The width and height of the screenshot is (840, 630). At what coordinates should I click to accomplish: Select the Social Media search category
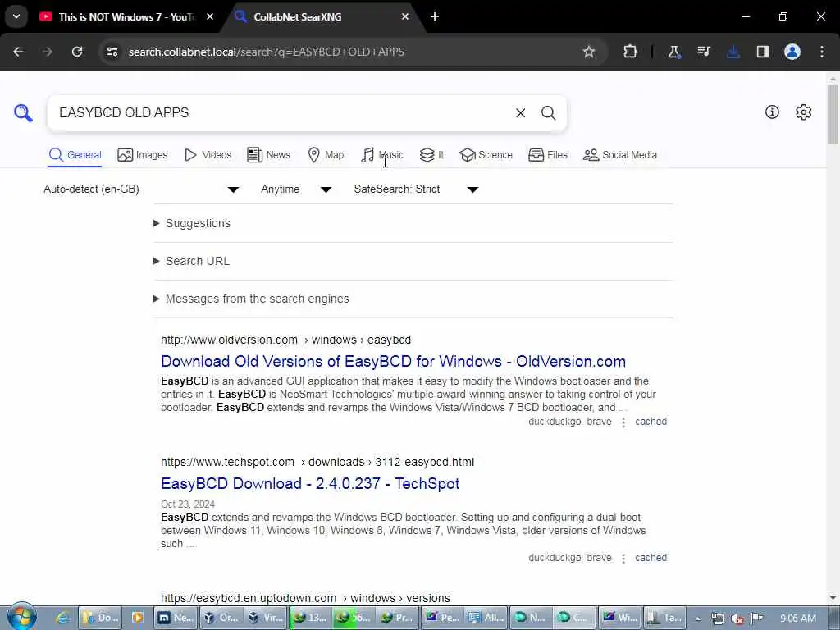(x=620, y=155)
